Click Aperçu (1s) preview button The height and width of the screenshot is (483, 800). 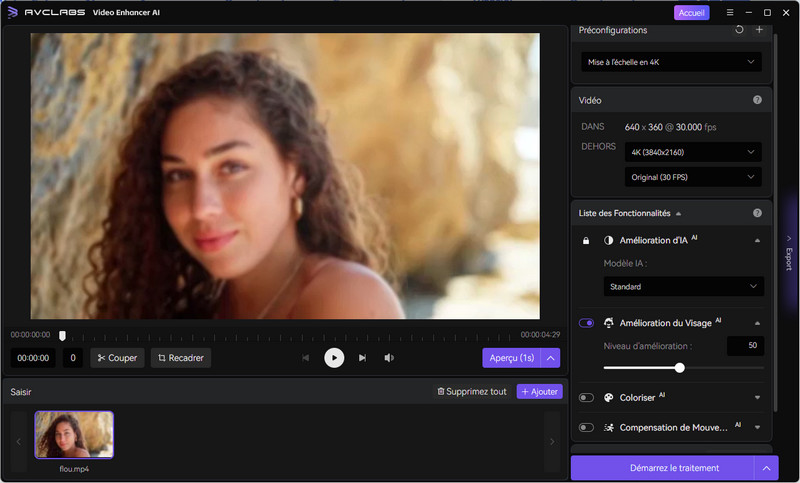(x=512, y=358)
